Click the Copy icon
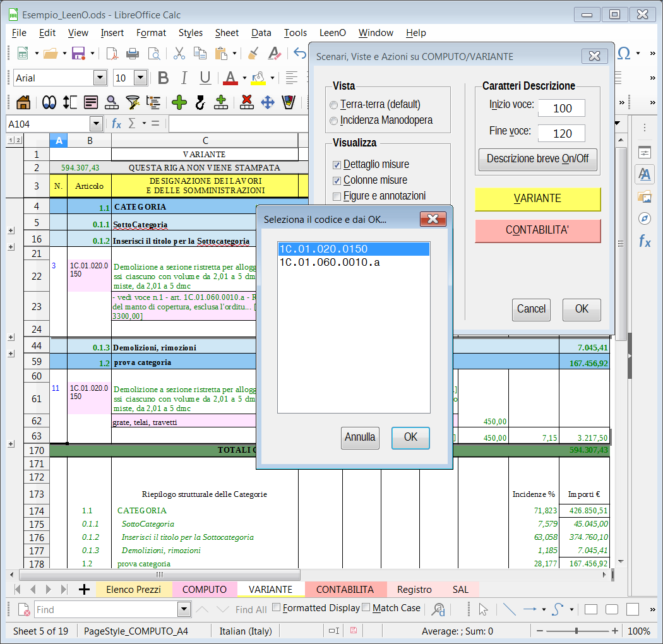Screen dimensions: 663x644 pos(200,54)
